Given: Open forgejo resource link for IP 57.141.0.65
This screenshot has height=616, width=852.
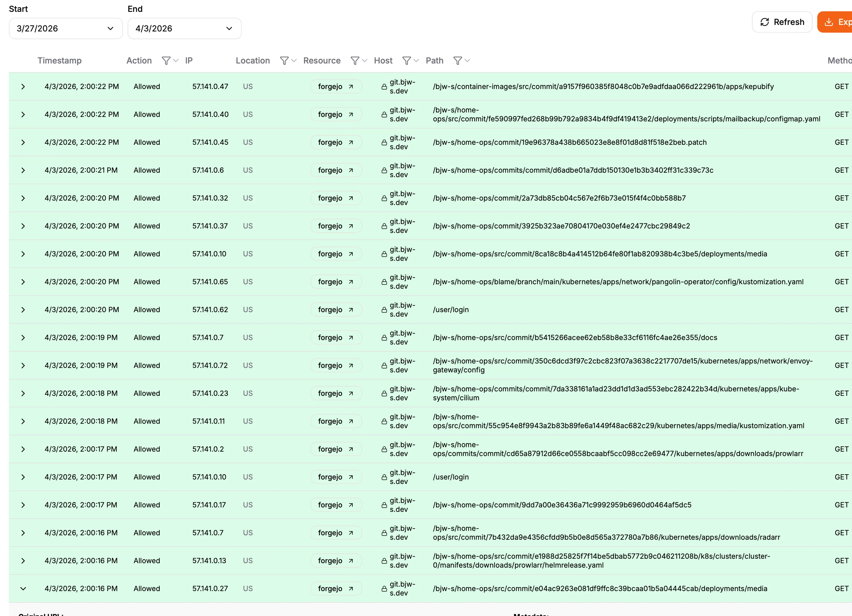Looking at the screenshot, I should (x=336, y=282).
